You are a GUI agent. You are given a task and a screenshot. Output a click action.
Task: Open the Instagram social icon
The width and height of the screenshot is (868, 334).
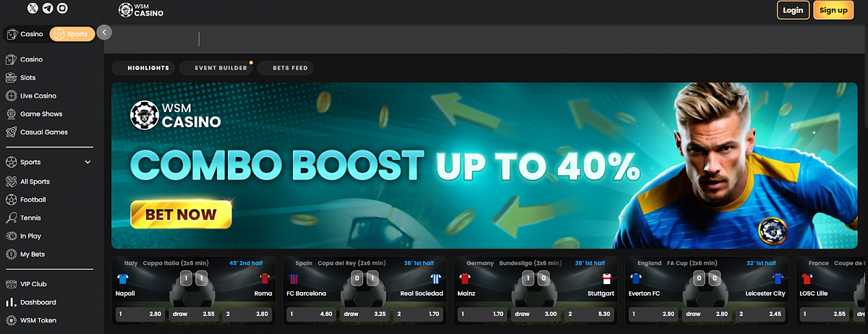click(x=63, y=9)
